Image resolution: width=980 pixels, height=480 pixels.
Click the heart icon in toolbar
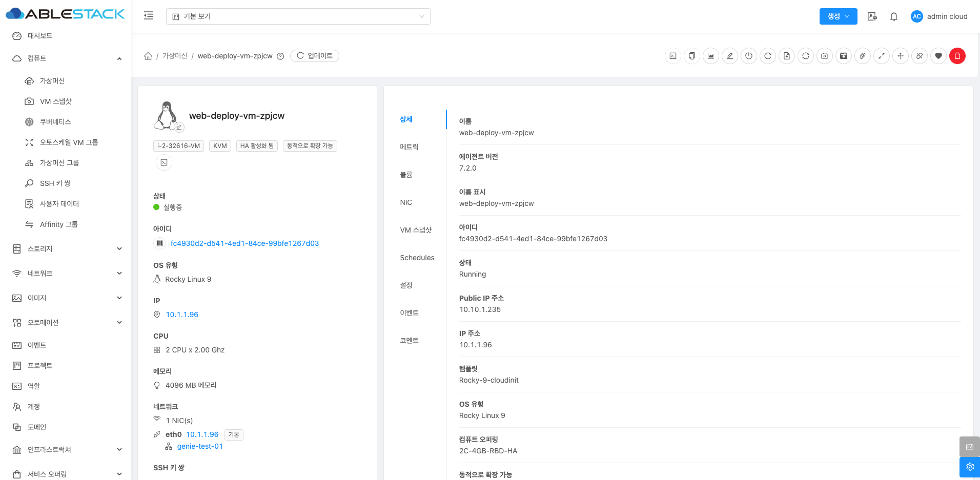click(938, 56)
